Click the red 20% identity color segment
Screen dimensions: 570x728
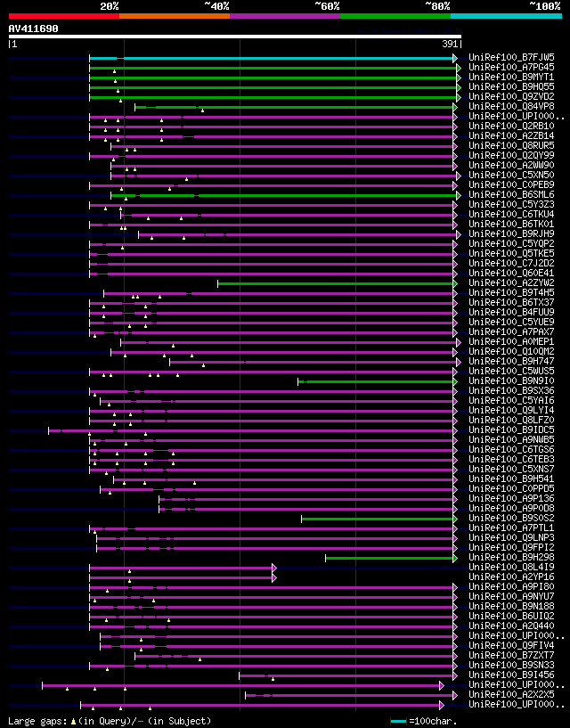point(64,16)
